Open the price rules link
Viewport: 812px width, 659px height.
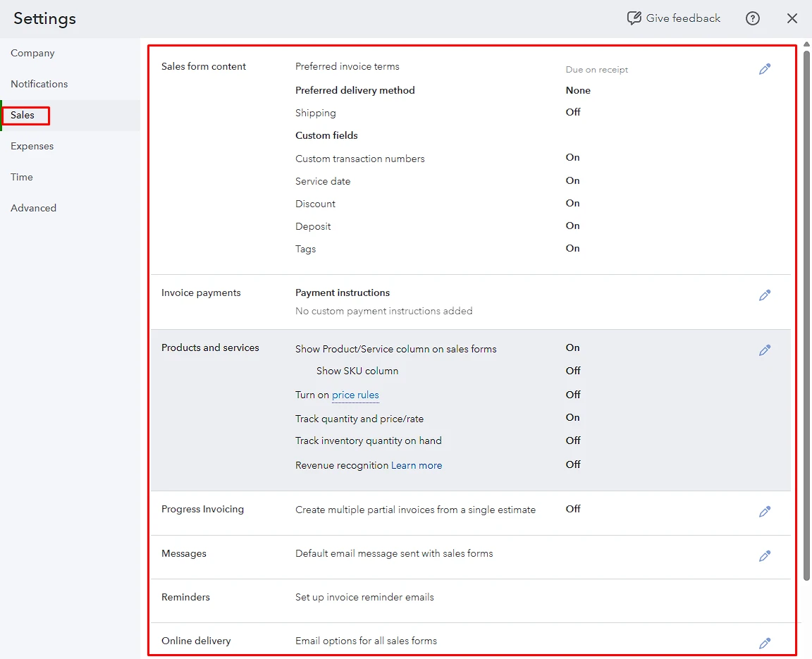pyautogui.click(x=355, y=395)
